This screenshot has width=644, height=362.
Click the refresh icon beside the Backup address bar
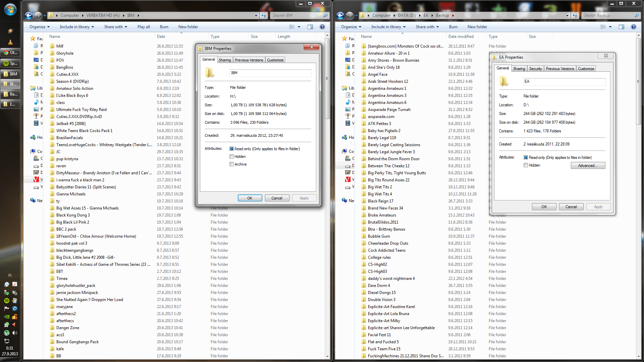[575, 15]
